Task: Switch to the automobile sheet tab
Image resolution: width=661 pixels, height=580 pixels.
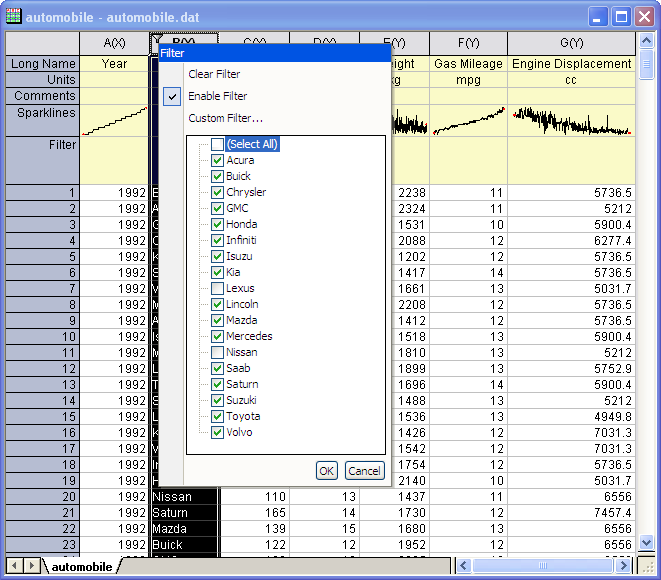Action: click(82, 567)
